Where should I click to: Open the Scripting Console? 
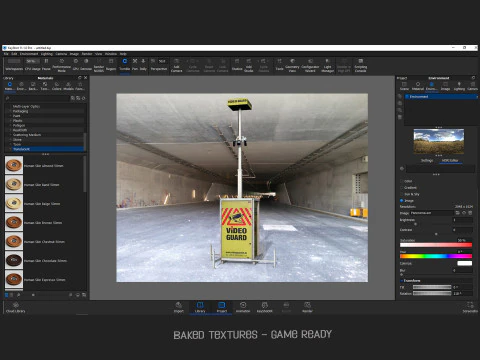(360, 65)
